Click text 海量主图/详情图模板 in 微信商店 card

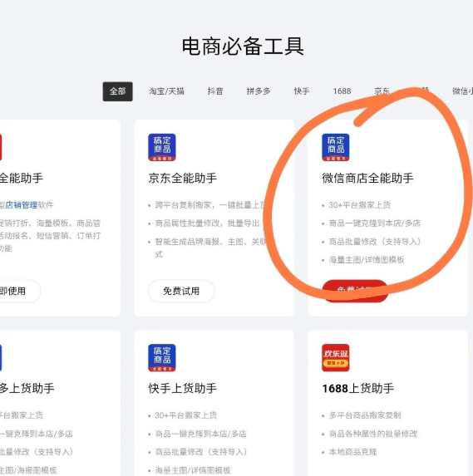[367, 259]
